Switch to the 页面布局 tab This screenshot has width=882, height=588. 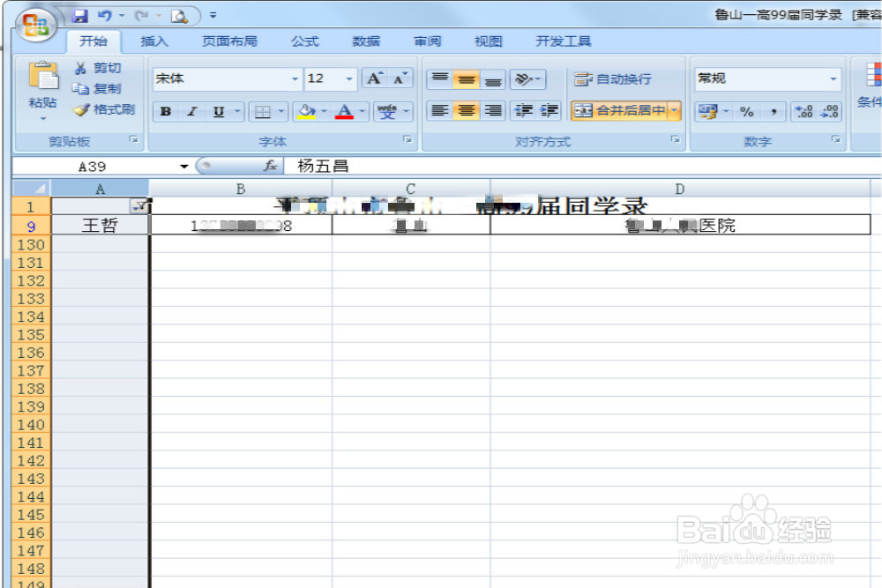[229, 41]
